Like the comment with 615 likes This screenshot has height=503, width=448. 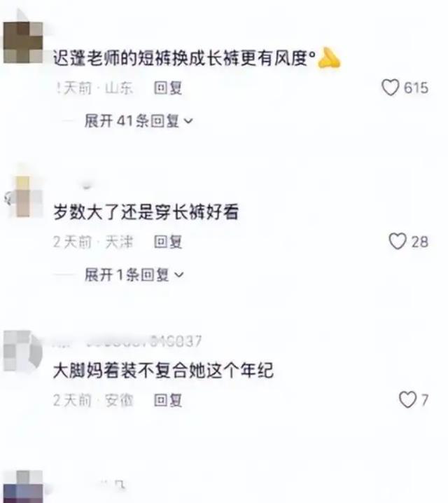click(x=391, y=88)
